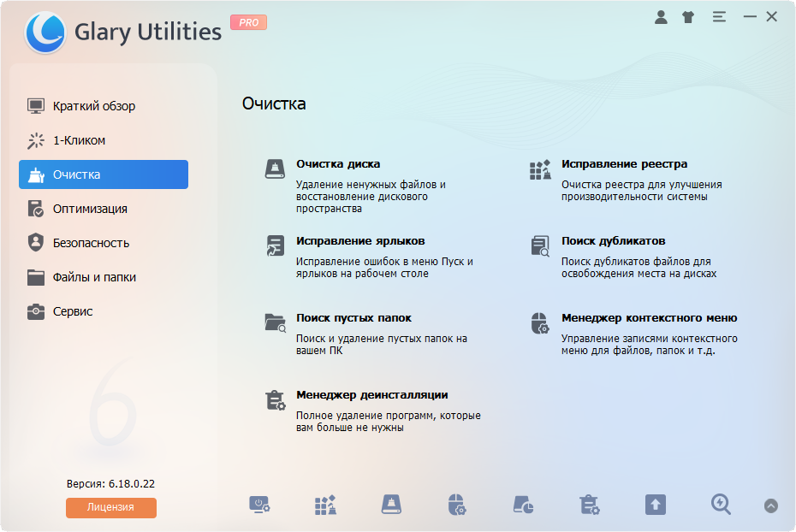Viewport: 796px width, 532px height.
Task: Select the Disk Cleaner icon in bottom toolbar
Action: pos(390,505)
